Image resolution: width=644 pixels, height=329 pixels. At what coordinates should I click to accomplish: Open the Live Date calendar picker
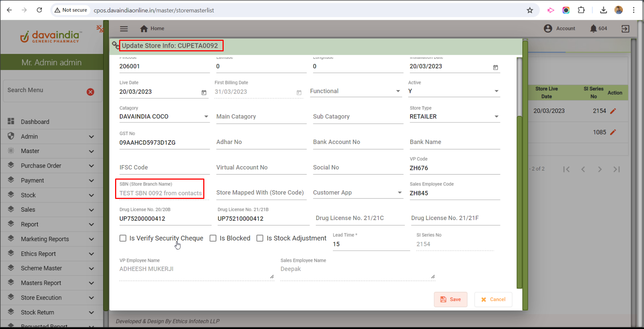pyautogui.click(x=204, y=93)
